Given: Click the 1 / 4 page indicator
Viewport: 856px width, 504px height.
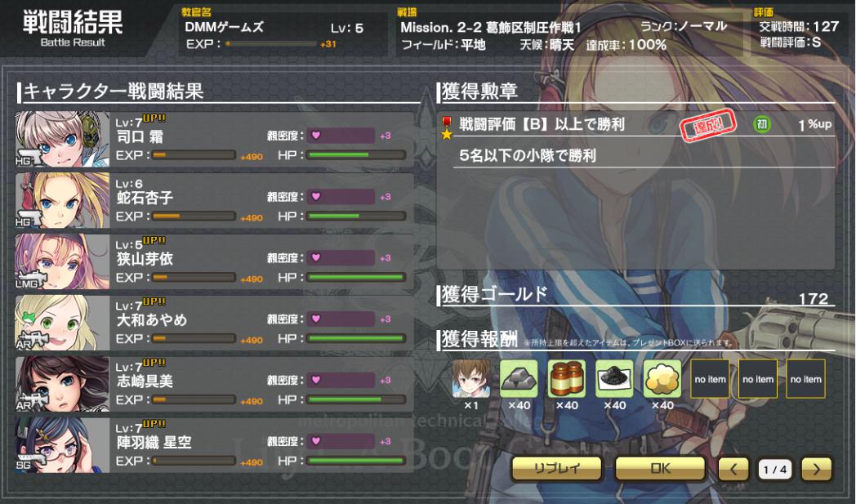Looking at the screenshot, I should pos(774,469).
